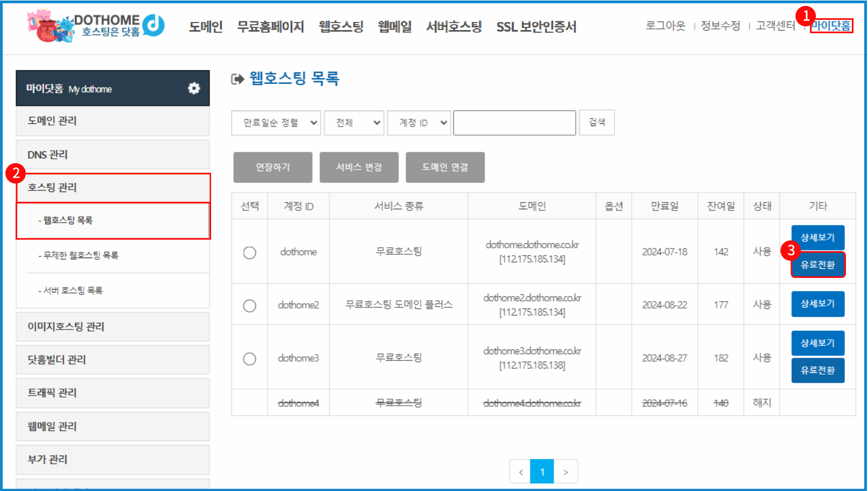This screenshot has height=491, width=868.
Task: Go to next page with right arrow
Action: pos(566,472)
